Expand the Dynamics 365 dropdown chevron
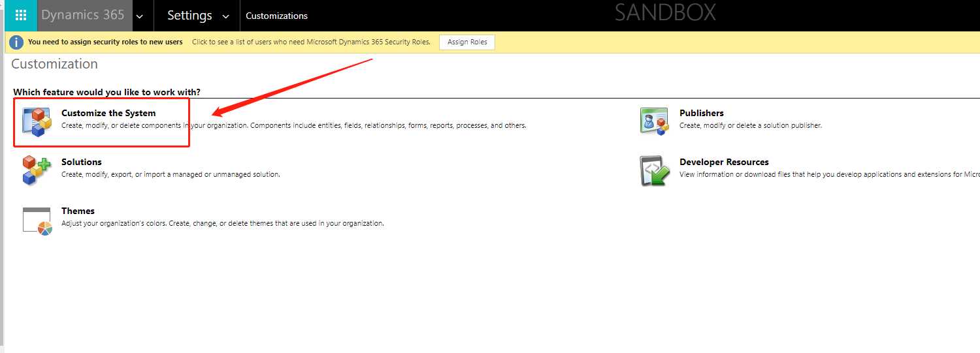 (140, 16)
